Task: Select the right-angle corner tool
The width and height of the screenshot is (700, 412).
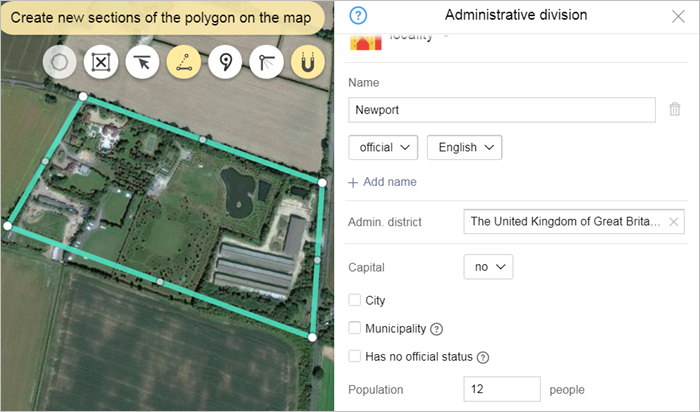Action: (x=267, y=63)
